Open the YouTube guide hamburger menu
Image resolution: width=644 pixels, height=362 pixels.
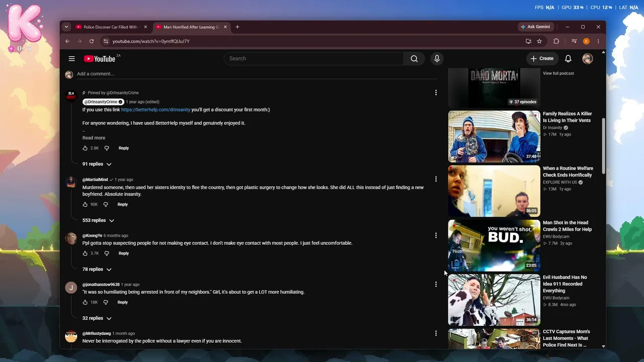tap(71, 59)
